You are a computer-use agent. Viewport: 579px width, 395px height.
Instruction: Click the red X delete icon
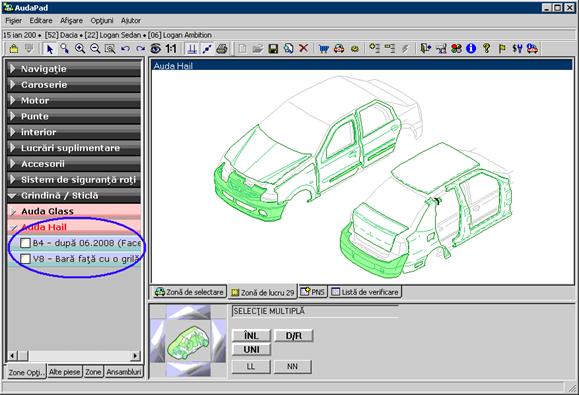click(304, 48)
